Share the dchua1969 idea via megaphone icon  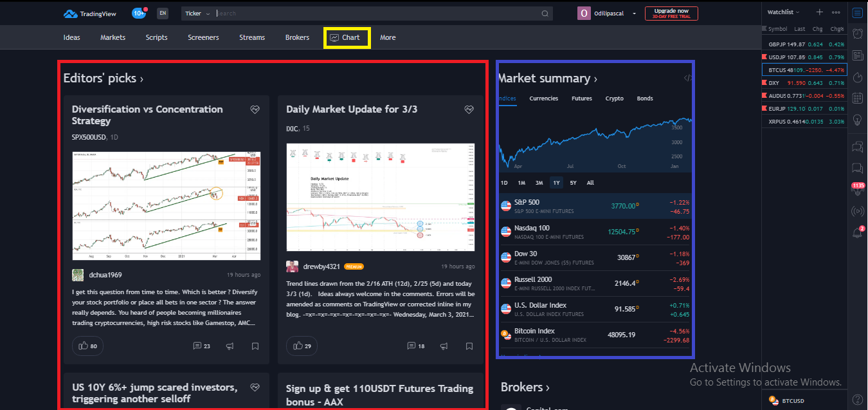[x=230, y=346]
